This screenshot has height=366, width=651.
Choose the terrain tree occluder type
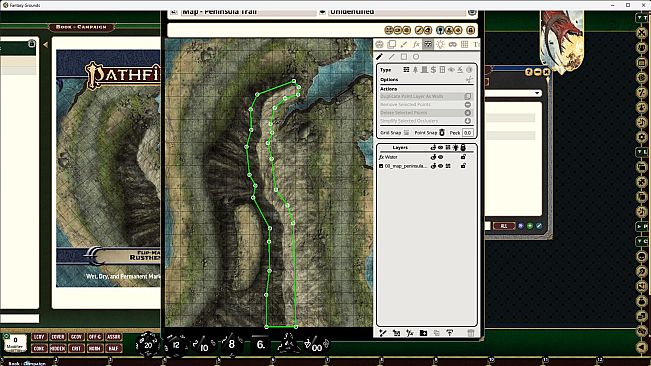click(415, 70)
